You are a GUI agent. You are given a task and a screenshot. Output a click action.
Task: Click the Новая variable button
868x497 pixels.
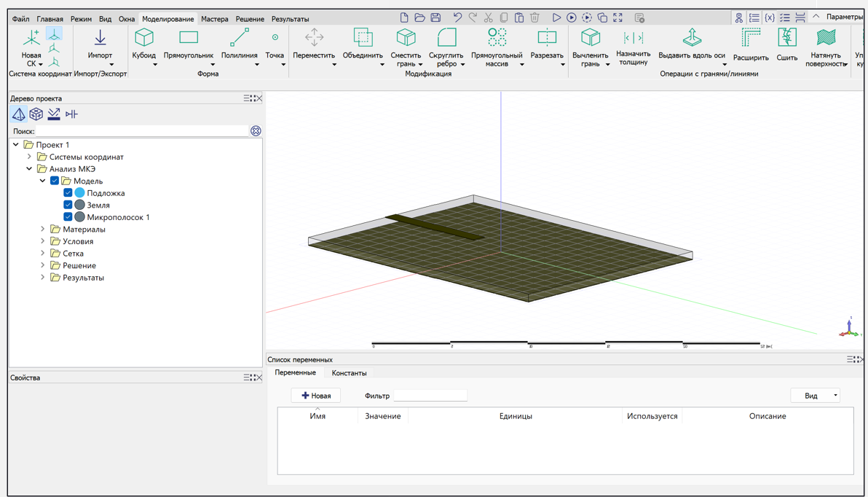coord(316,396)
